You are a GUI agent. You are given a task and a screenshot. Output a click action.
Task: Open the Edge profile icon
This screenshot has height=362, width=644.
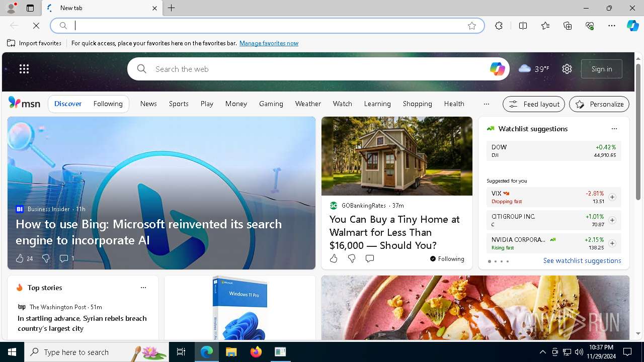[11, 8]
